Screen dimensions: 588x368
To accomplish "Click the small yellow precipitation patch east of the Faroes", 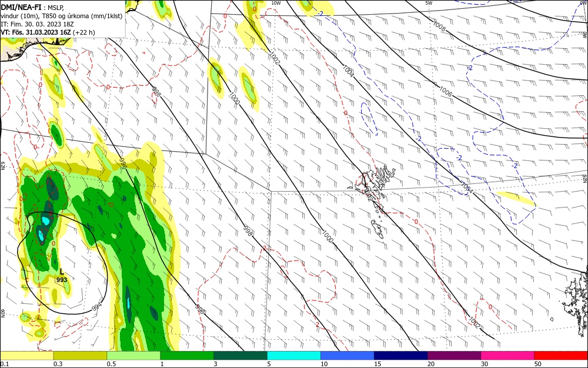I will point(516,199).
